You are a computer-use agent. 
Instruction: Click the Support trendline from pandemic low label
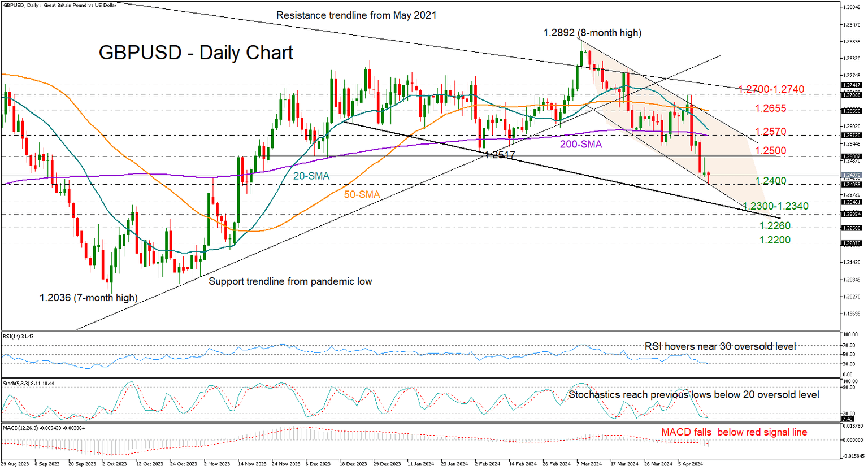[x=290, y=281]
